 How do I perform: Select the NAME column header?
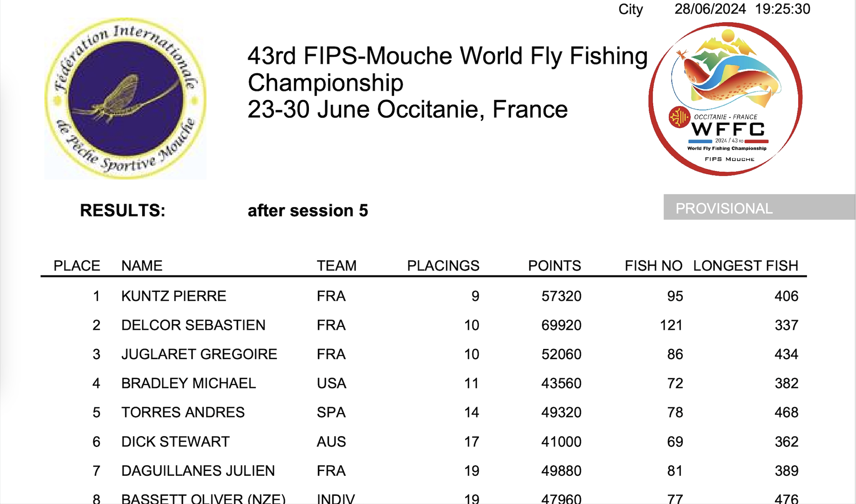(x=142, y=266)
